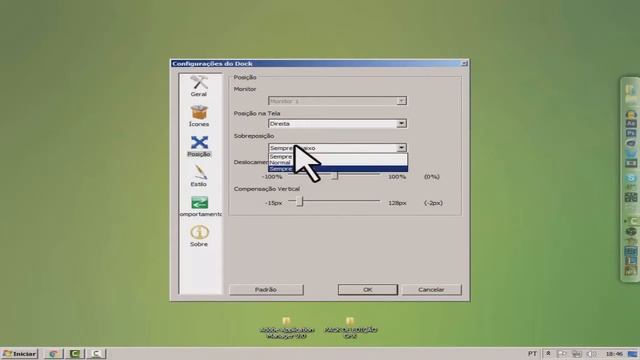Open the Iniciar start menu
The width and height of the screenshot is (640, 360).
[x=20, y=353]
